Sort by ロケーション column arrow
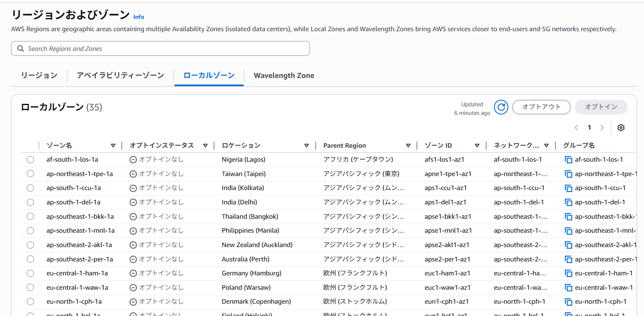The height and width of the screenshot is (316, 644). pyautogui.click(x=307, y=146)
